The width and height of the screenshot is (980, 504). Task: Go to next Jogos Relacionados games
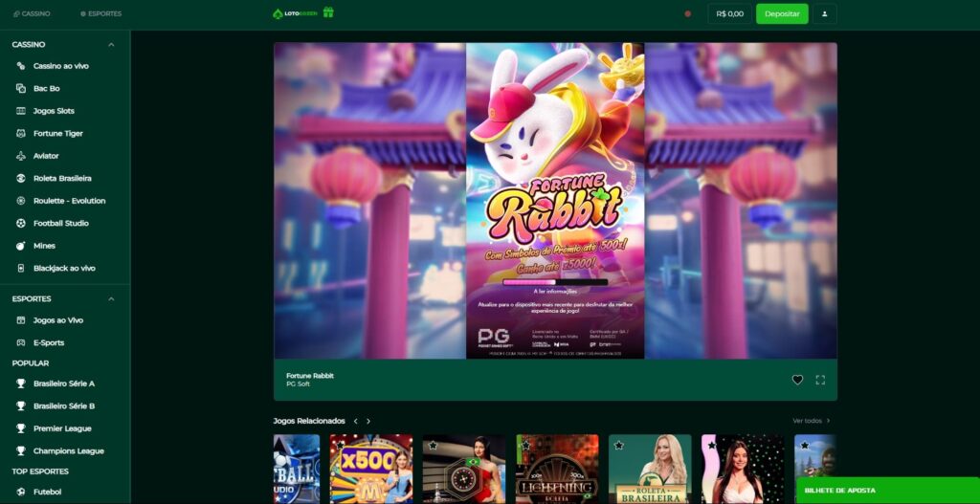click(368, 422)
